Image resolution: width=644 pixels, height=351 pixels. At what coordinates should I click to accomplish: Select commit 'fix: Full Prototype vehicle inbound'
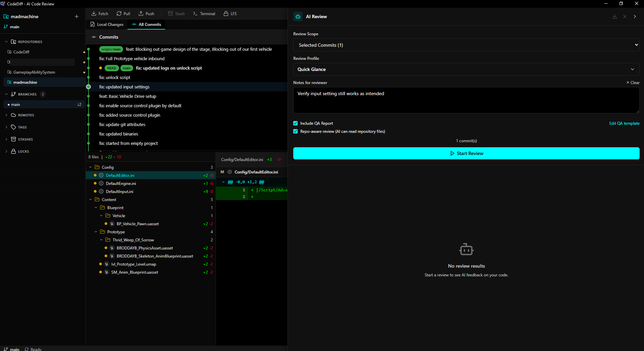(x=187, y=58)
